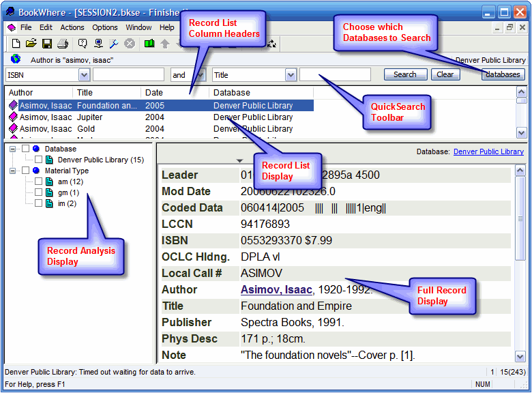This screenshot has height=393, width=532.
Task: Click the blue sphere icon beside Database
Action: tap(36, 149)
